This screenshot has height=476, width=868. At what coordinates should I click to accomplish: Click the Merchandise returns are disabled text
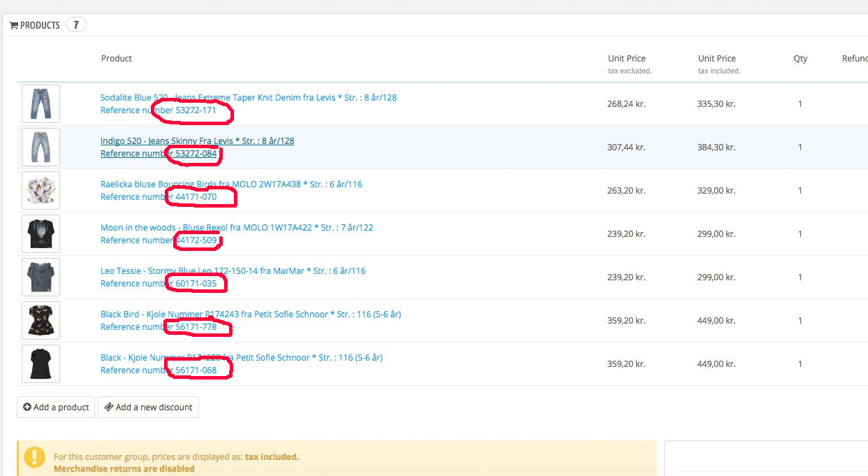124,469
